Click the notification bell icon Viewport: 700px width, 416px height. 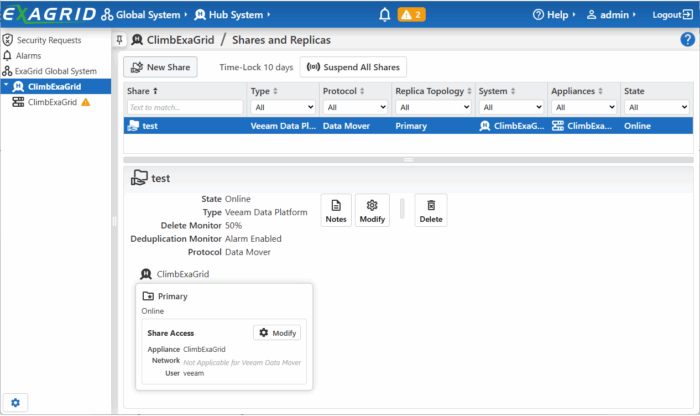(385, 15)
